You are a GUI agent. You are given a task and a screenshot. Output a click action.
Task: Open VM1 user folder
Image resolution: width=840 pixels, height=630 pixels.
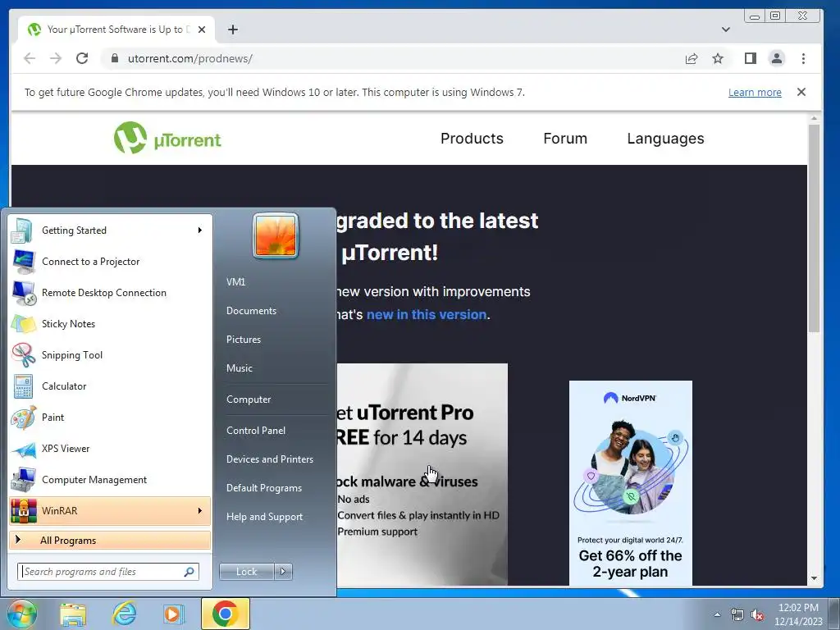point(235,282)
